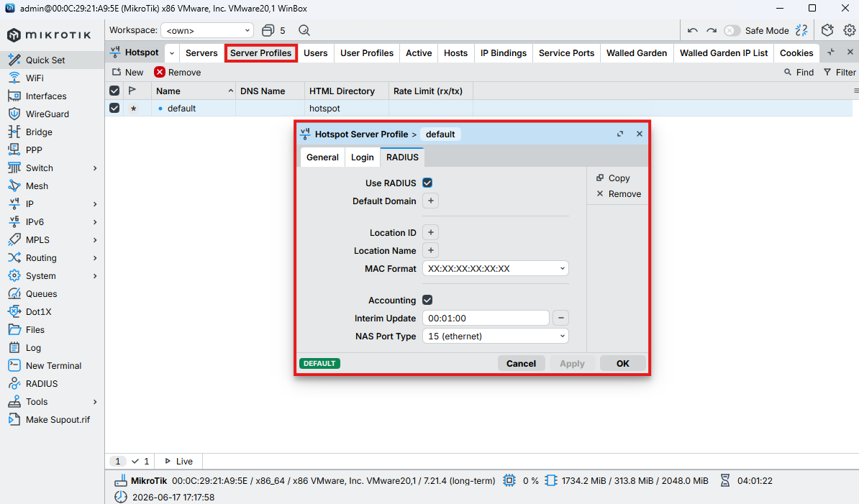The height and width of the screenshot is (504, 859).
Task: Click the redo arrow in the toolbar
Action: pos(711,31)
